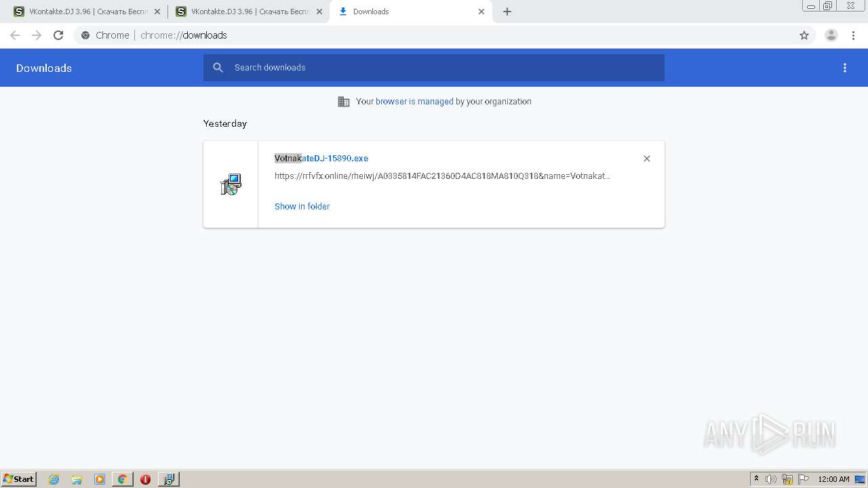Open the Chrome profile avatar menu
The image size is (868, 488).
831,35
